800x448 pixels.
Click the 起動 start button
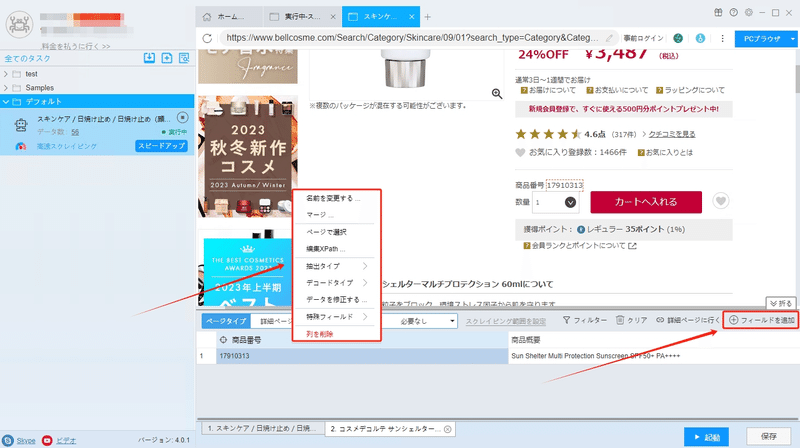(x=706, y=437)
